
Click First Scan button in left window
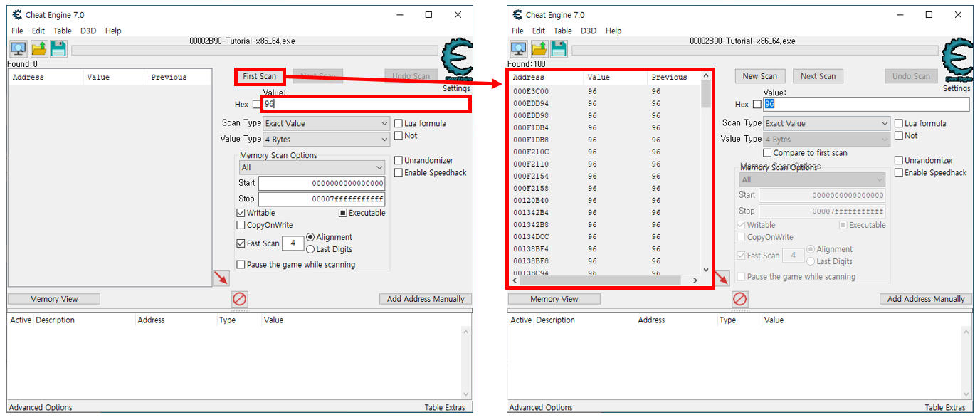click(260, 76)
